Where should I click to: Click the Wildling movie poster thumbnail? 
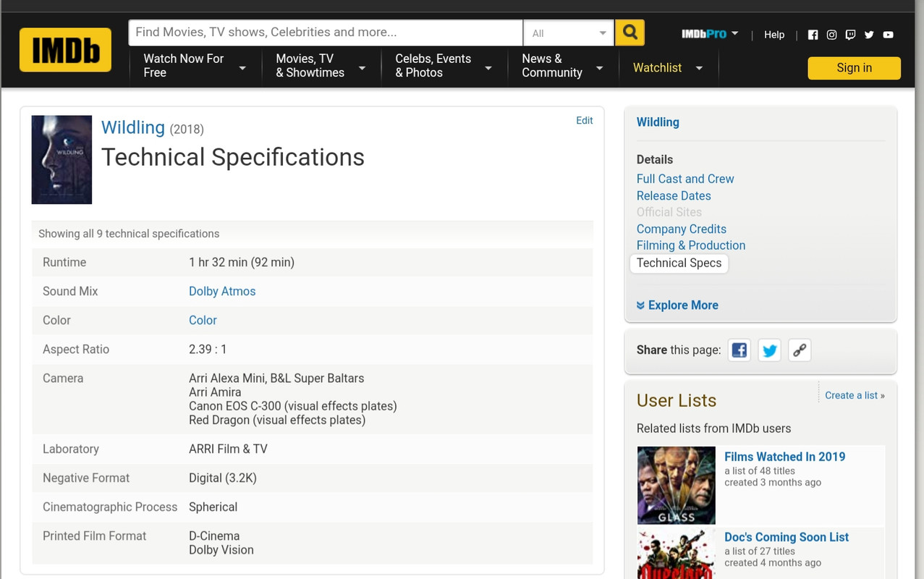pyautogui.click(x=62, y=160)
